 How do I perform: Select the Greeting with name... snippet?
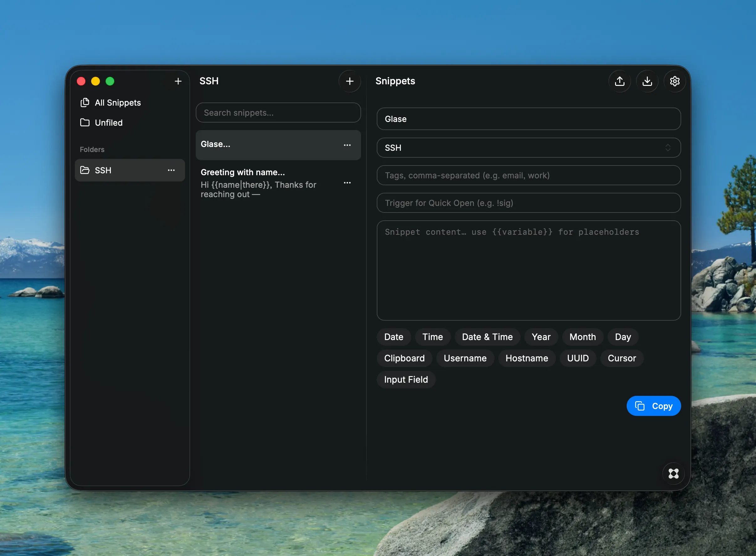click(x=278, y=183)
